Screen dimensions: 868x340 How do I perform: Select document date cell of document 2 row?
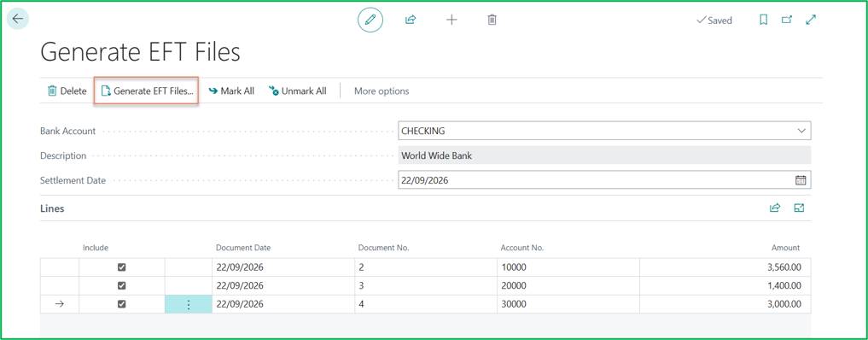pos(283,267)
